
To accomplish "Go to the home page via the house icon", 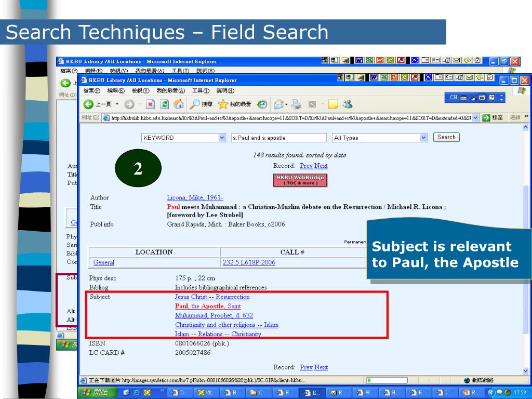I will coord(179,104).
